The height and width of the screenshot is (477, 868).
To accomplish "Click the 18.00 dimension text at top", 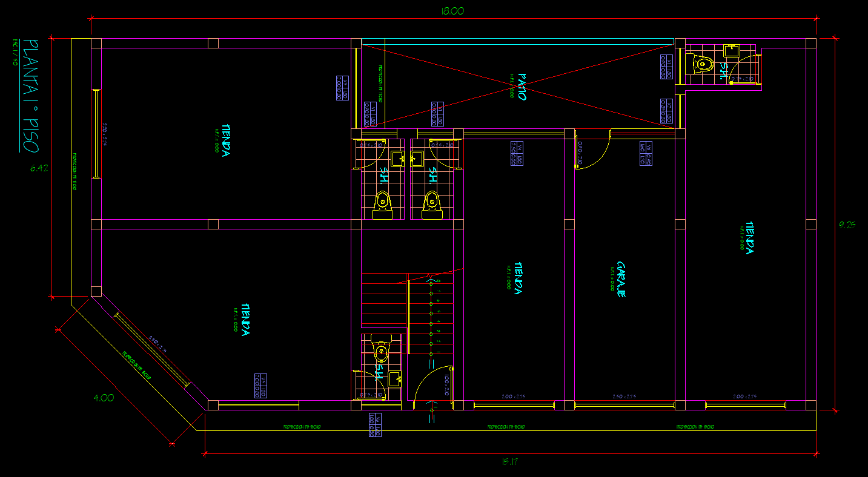I will point(452,11).
